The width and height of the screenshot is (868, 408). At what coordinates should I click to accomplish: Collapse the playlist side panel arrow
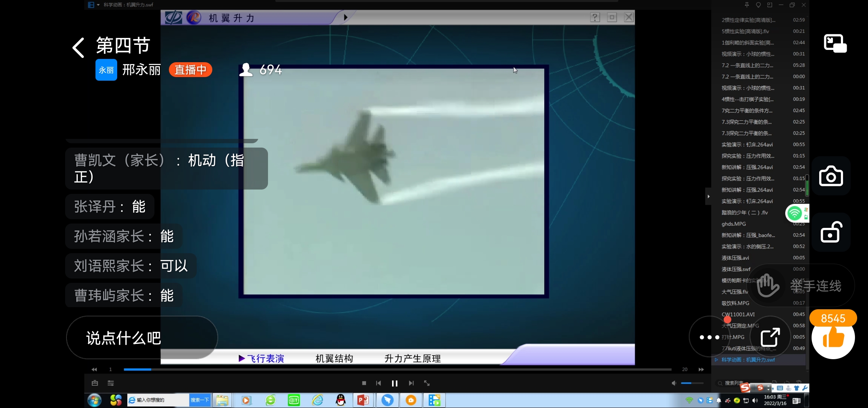click(x=708, y=196)
